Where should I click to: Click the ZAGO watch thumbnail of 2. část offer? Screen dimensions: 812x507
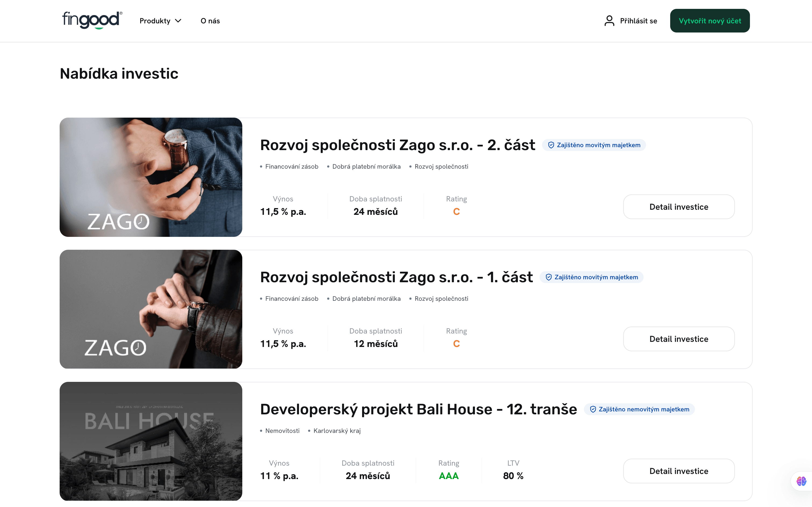[151, 178]
